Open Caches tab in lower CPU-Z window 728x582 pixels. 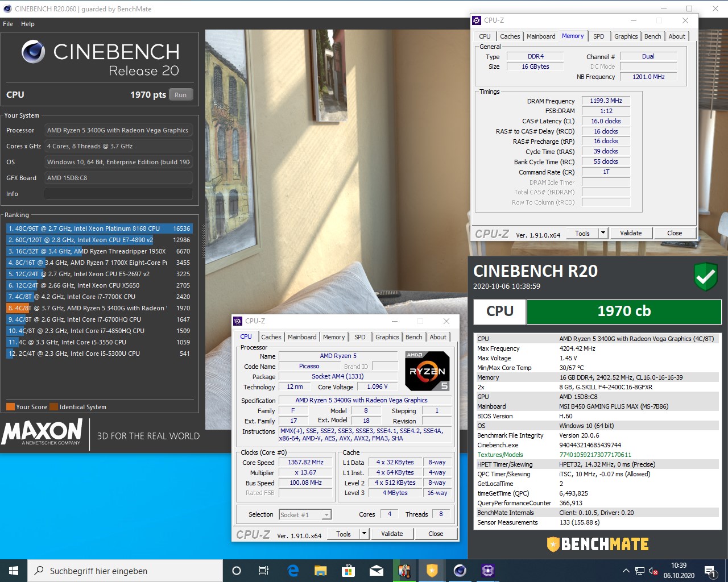tap(271, 337)
